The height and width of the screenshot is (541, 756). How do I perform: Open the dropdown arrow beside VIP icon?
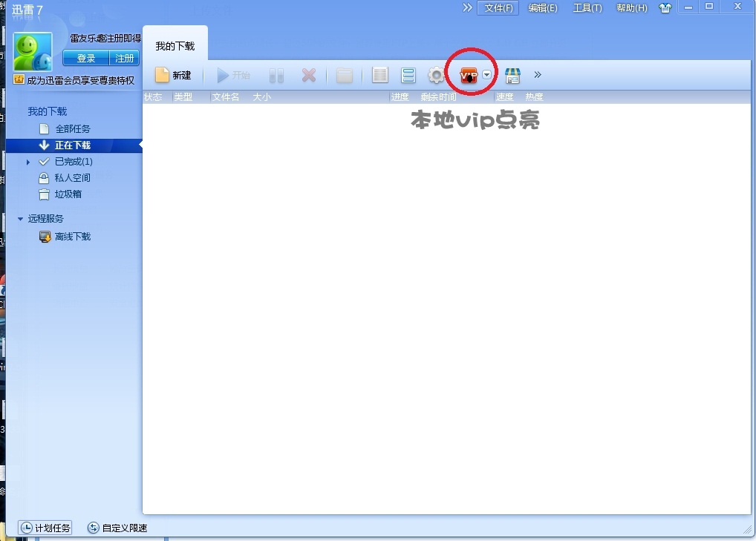(487, 75)
